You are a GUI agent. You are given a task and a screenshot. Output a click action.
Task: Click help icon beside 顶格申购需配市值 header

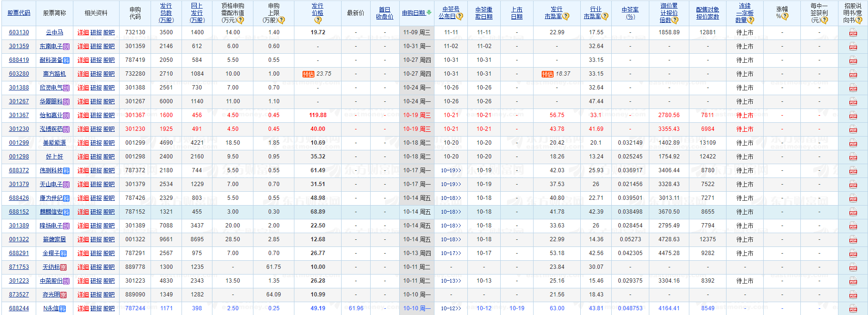click(x=241, y=20)
